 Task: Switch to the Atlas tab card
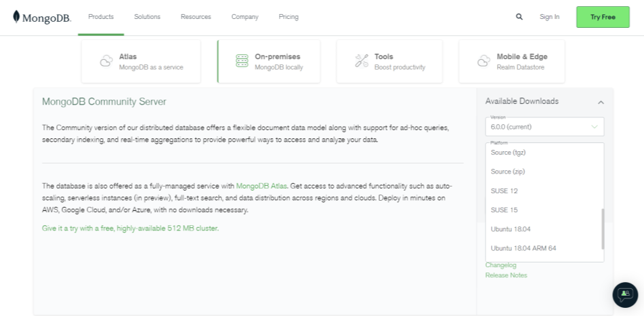tap(141, 61)
